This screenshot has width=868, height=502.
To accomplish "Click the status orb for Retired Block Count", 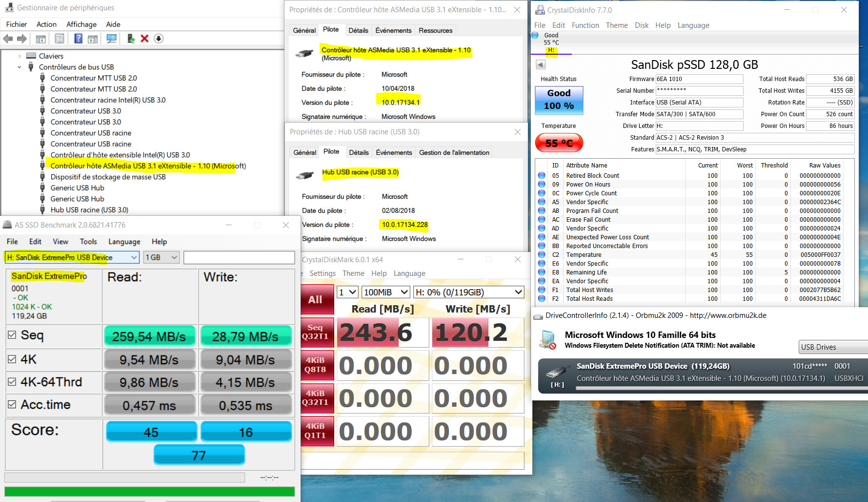I will (542, 175).
